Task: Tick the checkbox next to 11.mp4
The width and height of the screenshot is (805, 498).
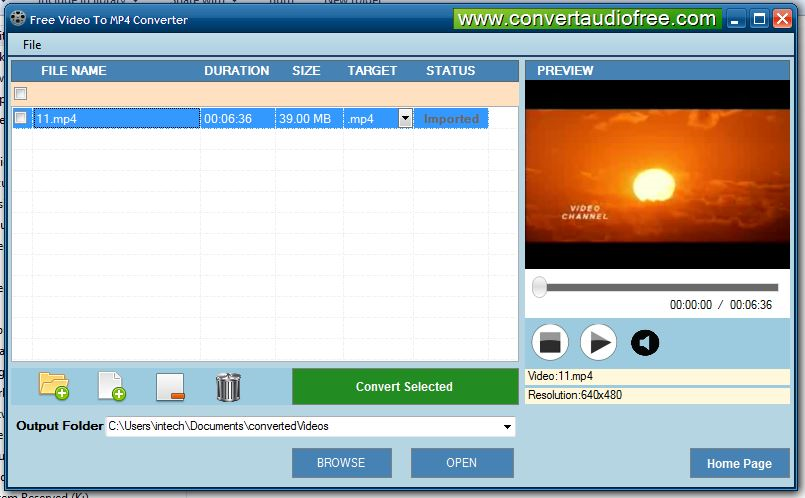Action: coord(21,118)
